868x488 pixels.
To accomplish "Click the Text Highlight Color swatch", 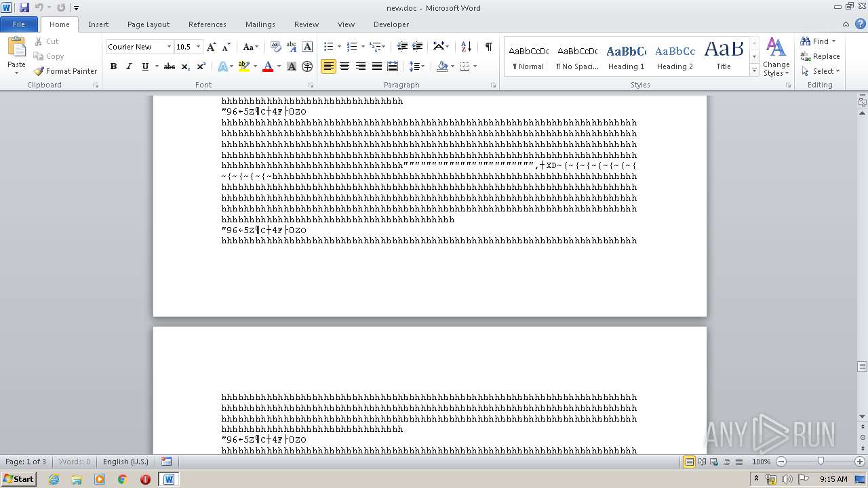I will 244,66.
